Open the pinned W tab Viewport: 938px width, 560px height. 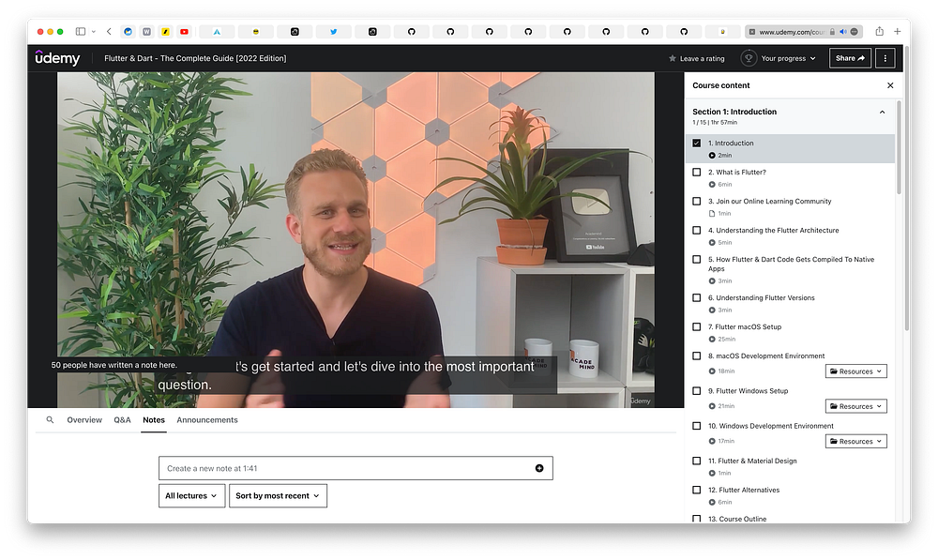coord(146,32)
